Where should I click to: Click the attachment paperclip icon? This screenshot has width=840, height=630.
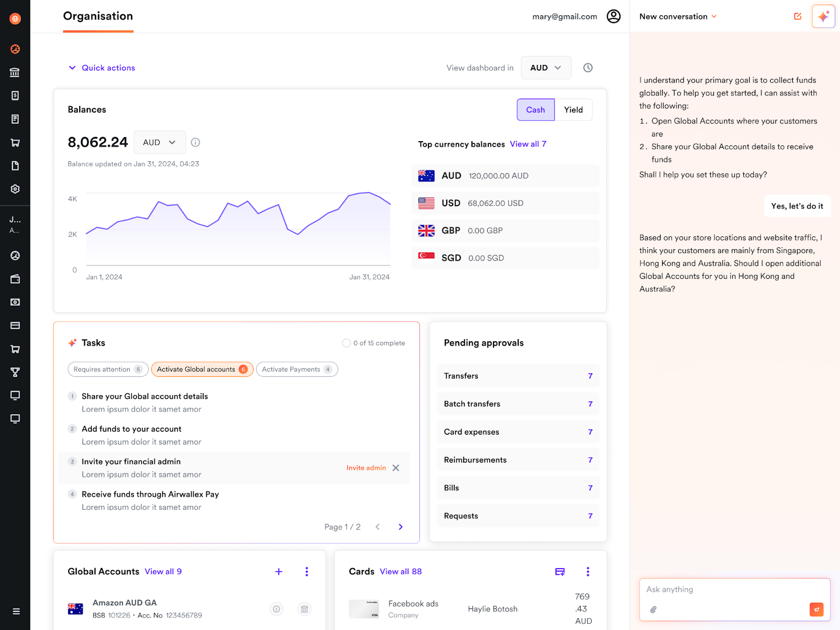(x=653, y=610)
